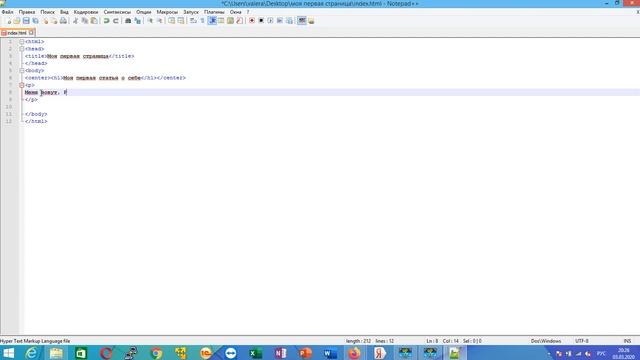Open the User Defined Language toolbar icon

coord(221,20)
